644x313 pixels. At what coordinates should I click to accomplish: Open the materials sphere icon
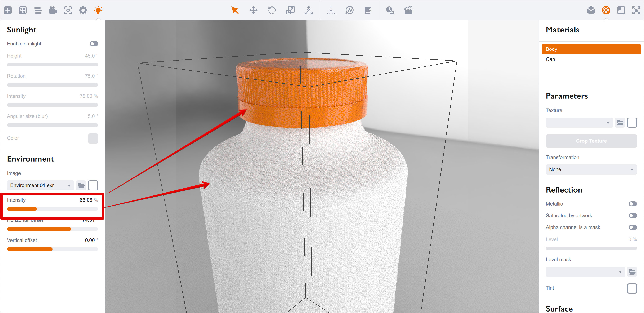tap(606, 10)
